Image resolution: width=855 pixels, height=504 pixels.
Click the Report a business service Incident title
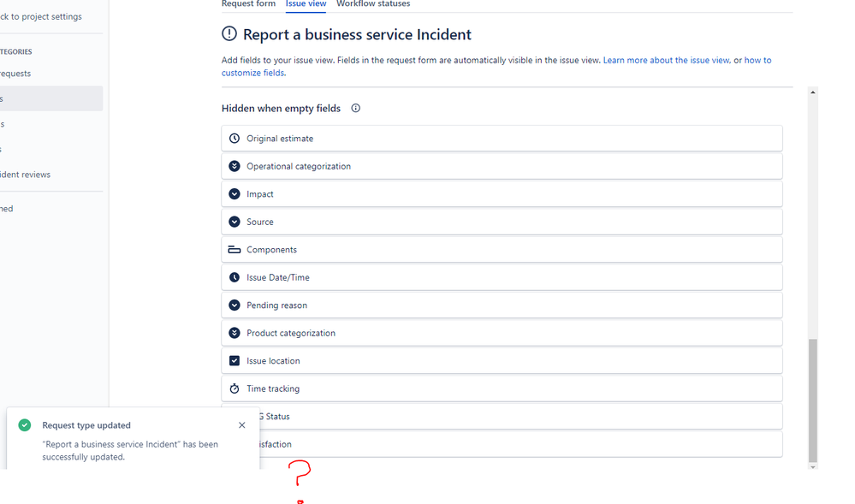[357, 34]
